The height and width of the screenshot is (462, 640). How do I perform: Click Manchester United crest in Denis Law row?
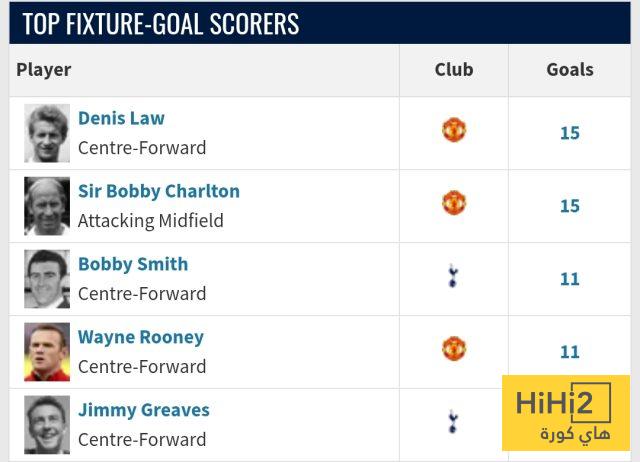click(454, 130)
